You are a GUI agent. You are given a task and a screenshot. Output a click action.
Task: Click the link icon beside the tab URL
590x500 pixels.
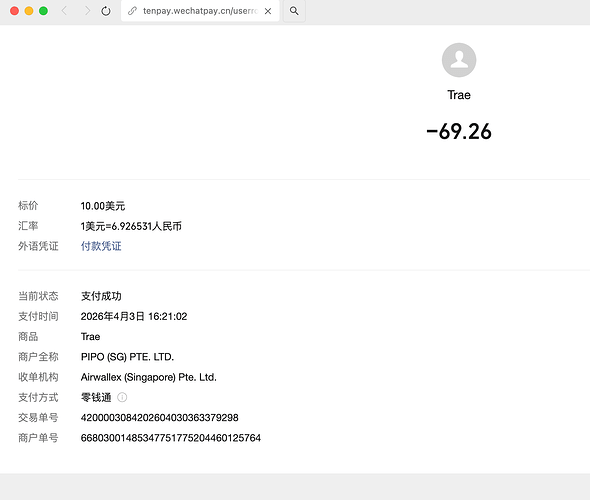coord(132,11)
